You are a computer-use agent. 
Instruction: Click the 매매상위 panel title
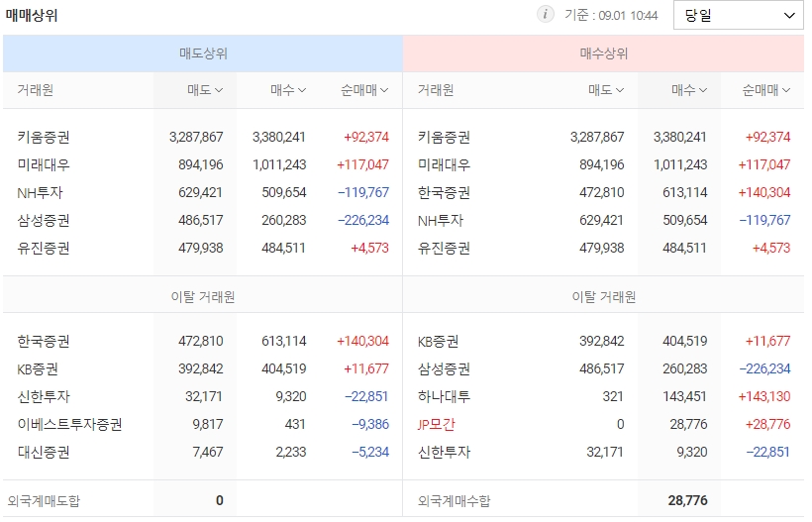[x=32, y=16]
